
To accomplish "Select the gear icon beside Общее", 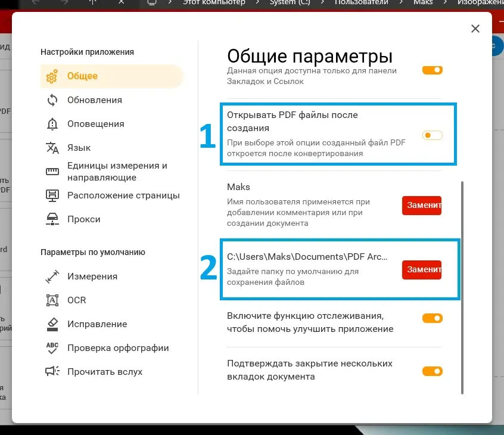I will pyautogui.click(x=51, y=76).
